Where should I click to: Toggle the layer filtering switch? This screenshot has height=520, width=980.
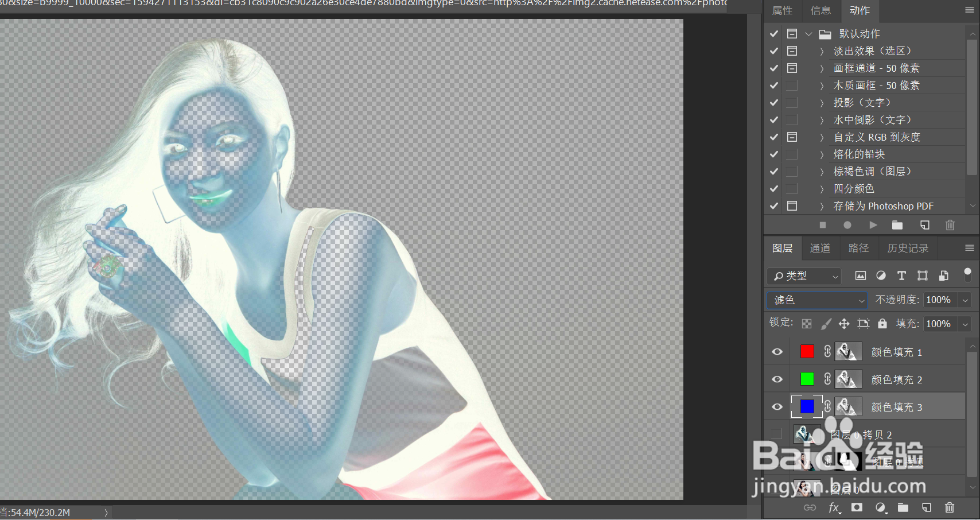[967, 274]
